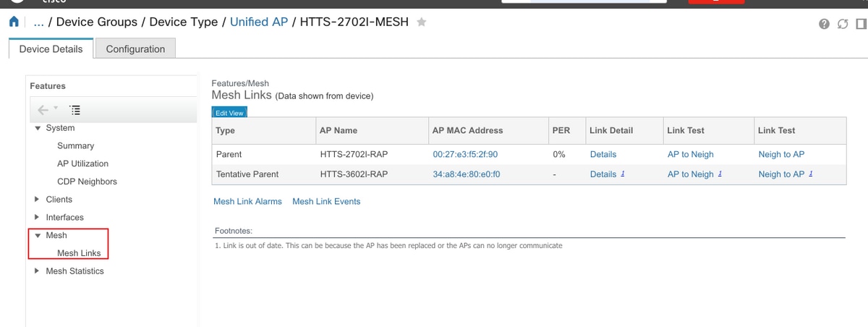Open Details for the Parent row

pos(603,154)
